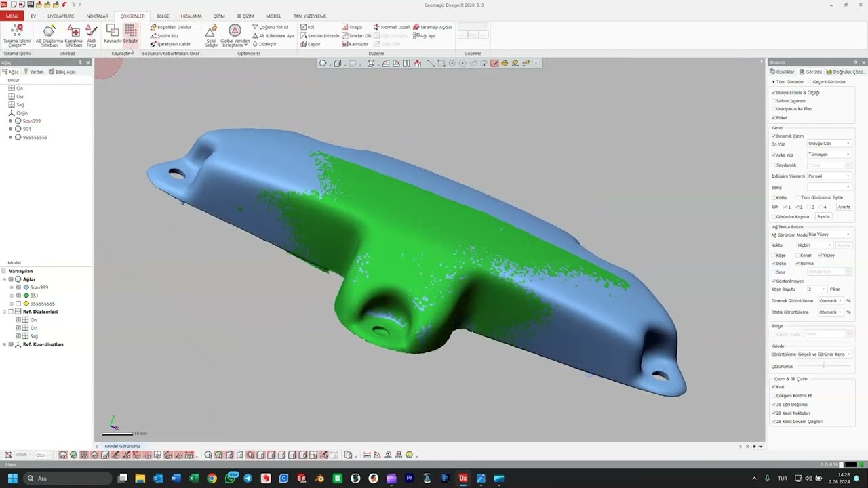The width and height of the screenshot is (868, 488).
Task: Select Scan999 in the feature tree
Action: [x=31, y=121]
